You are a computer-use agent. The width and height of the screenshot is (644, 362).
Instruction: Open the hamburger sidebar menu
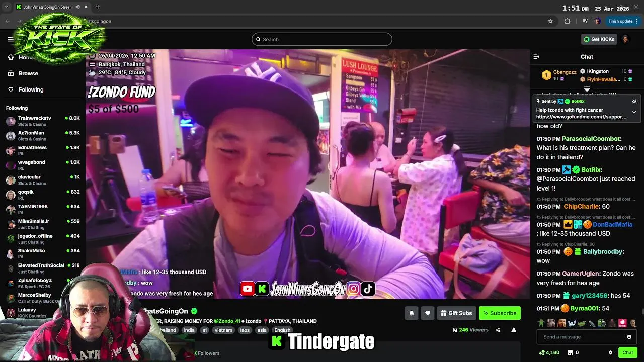(11, 39)
